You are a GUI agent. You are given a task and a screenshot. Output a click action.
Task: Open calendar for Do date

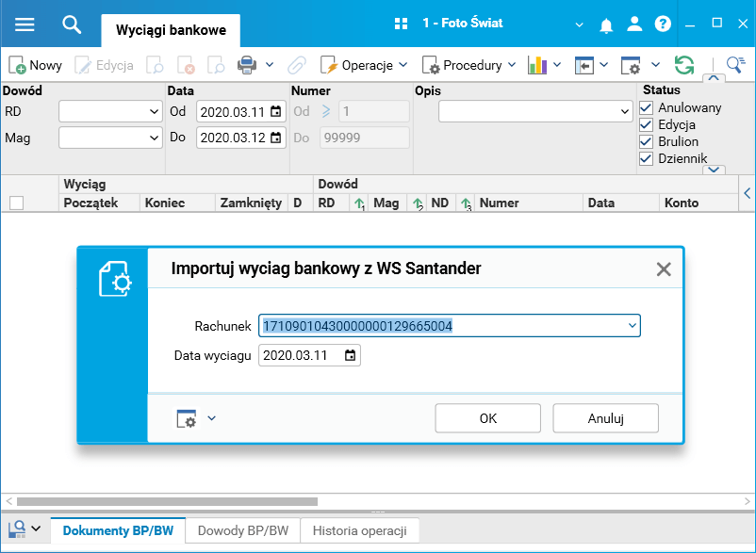click(x=276, y=138)
